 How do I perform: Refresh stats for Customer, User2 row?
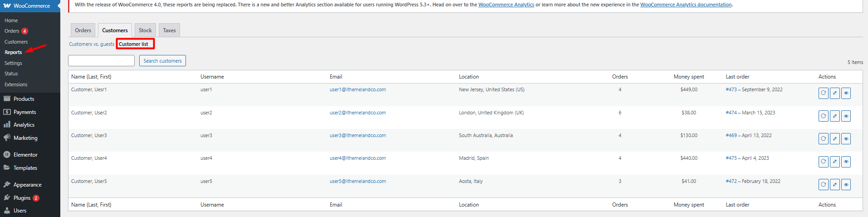(824, 116)
